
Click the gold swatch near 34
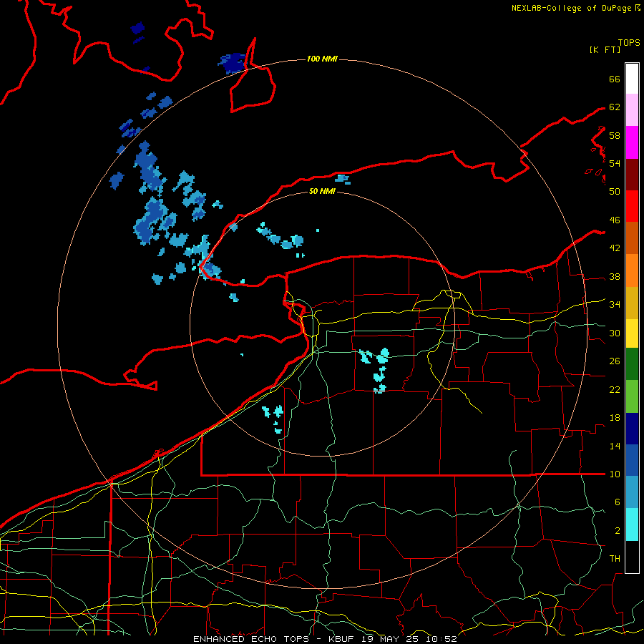click(632, 303)
